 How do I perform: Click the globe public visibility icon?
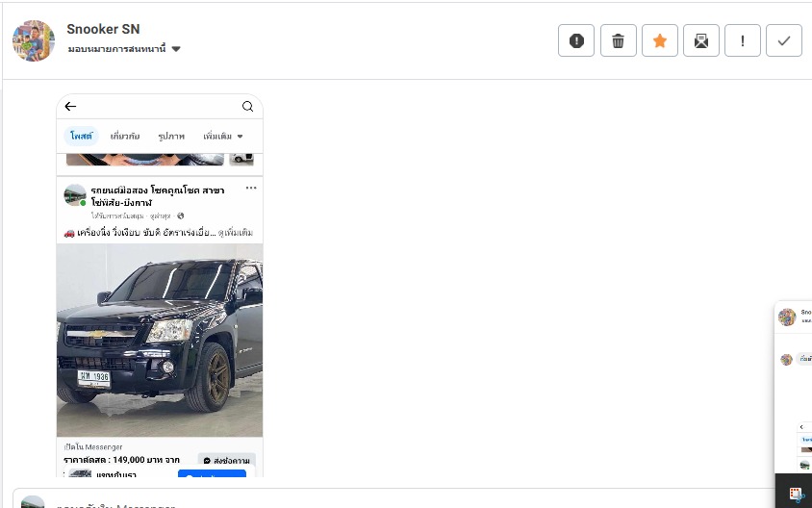(x=180, y=216)
